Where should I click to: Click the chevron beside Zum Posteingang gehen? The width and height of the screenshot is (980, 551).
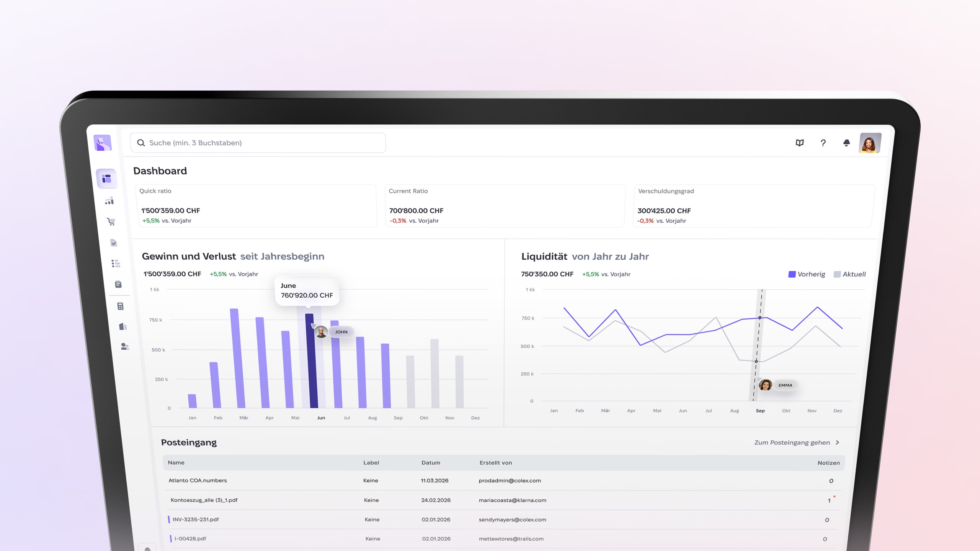pos(838,443)
